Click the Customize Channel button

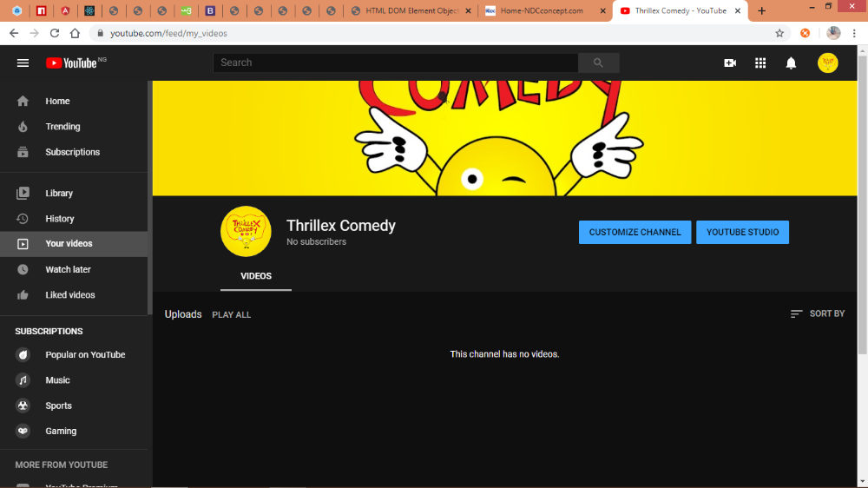(x=635, y=232)
